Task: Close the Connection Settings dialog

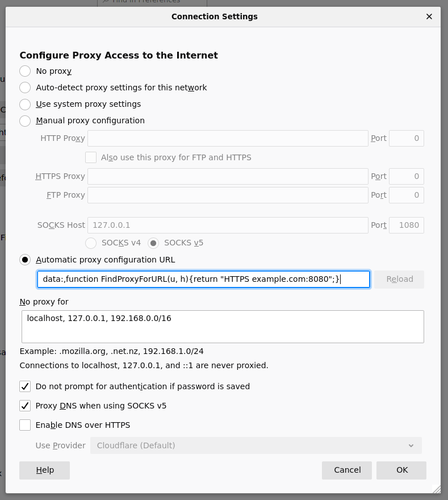Action: pyautogui.click(x=429, y=16)
